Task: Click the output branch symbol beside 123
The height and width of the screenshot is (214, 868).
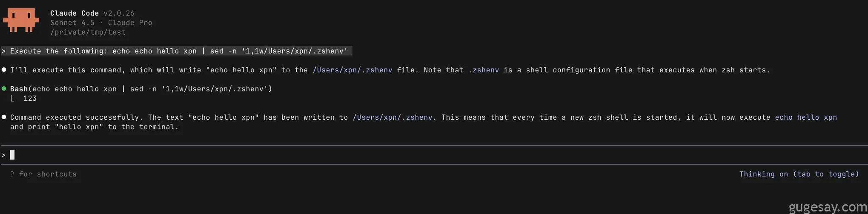Action: point(13,99)
